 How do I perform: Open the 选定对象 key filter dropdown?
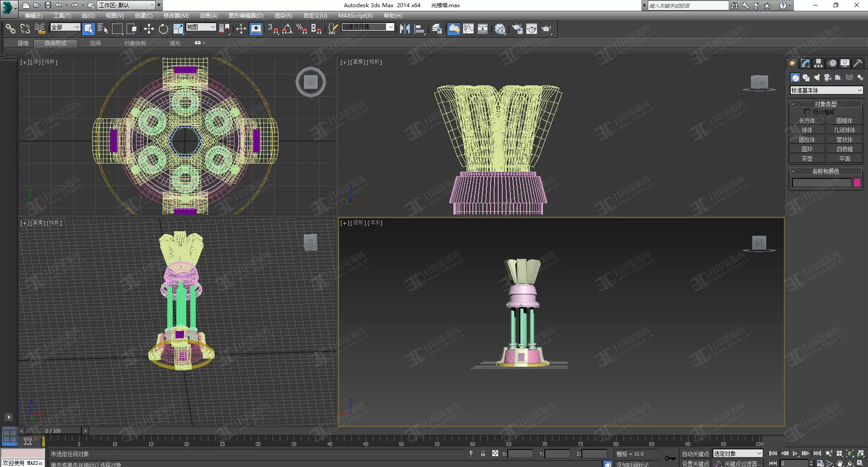[x=738, y=453]
